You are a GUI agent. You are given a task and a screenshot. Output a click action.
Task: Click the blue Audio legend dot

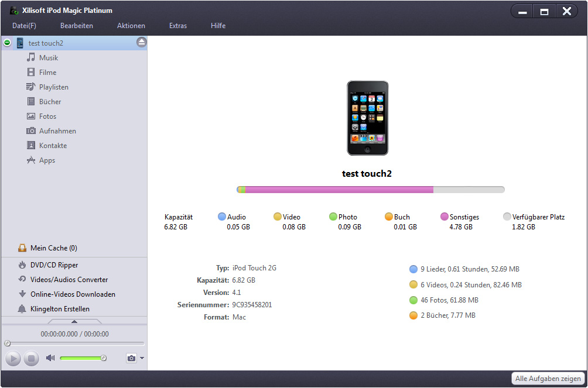222,217
